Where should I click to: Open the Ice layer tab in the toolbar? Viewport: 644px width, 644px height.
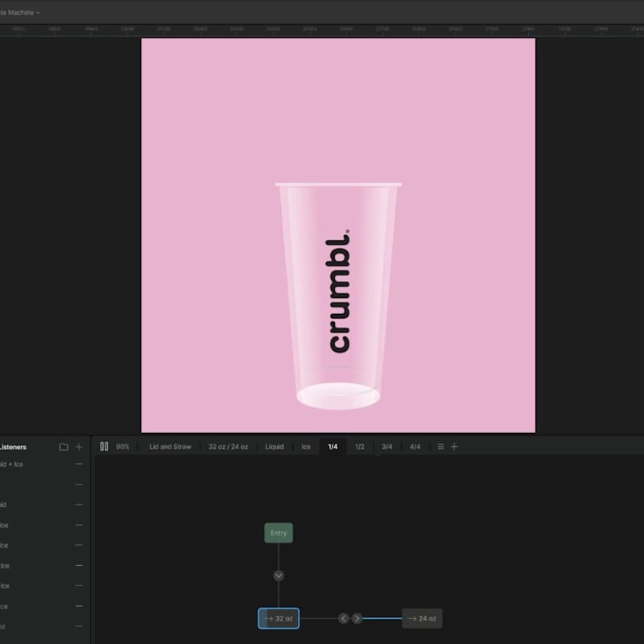pos(306,447)
